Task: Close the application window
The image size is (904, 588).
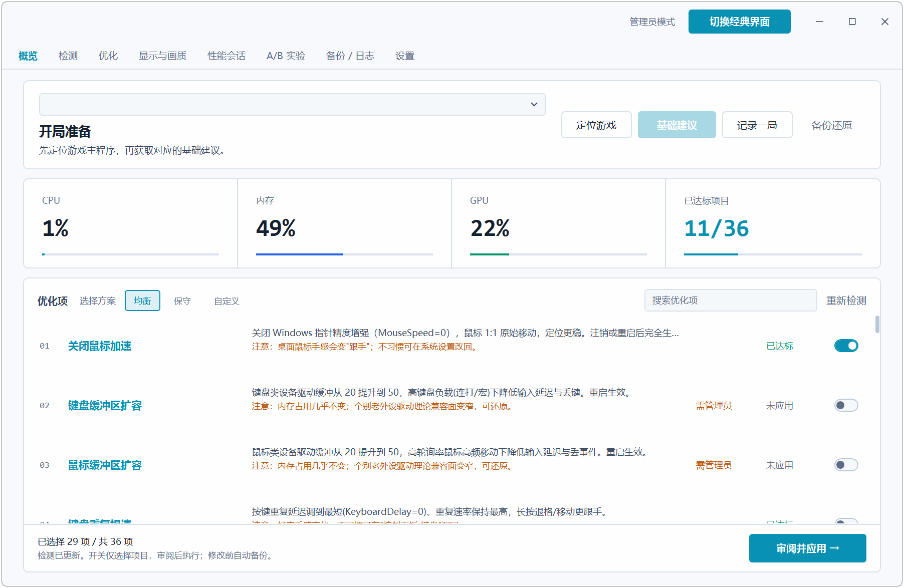Action: (x=884, y=22)
